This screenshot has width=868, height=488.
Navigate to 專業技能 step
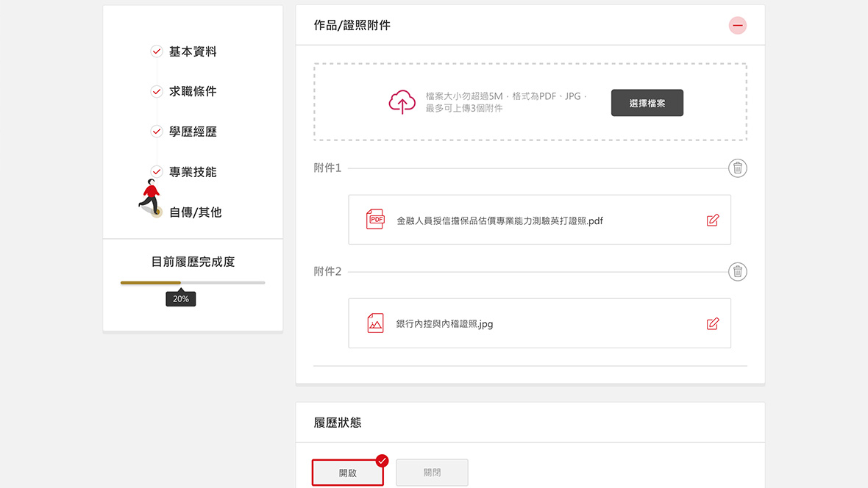tap(193, 172)
